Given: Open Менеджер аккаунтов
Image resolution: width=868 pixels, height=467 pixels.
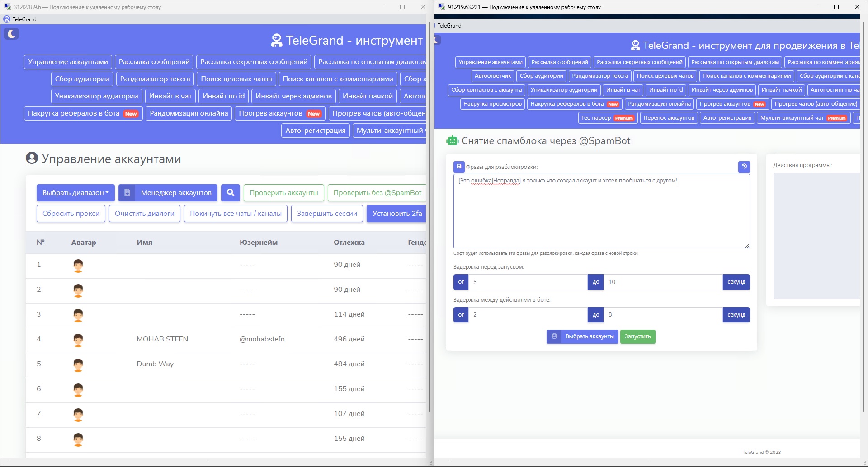Looking at the screenshot, I should tap(176, 193).
